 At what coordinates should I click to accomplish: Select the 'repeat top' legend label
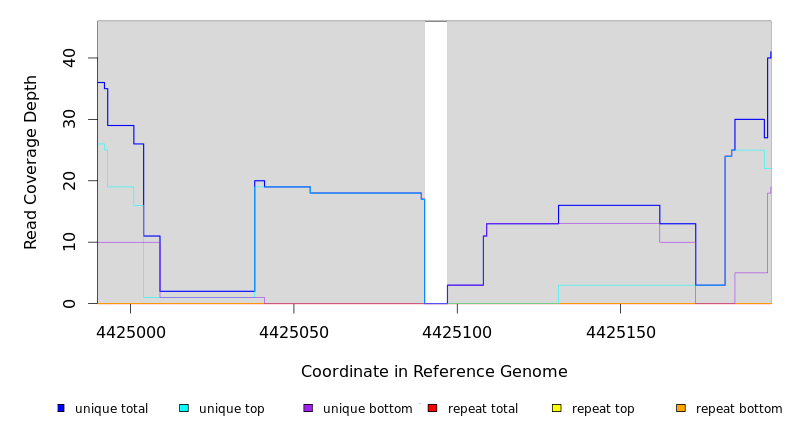click(603, 409)
